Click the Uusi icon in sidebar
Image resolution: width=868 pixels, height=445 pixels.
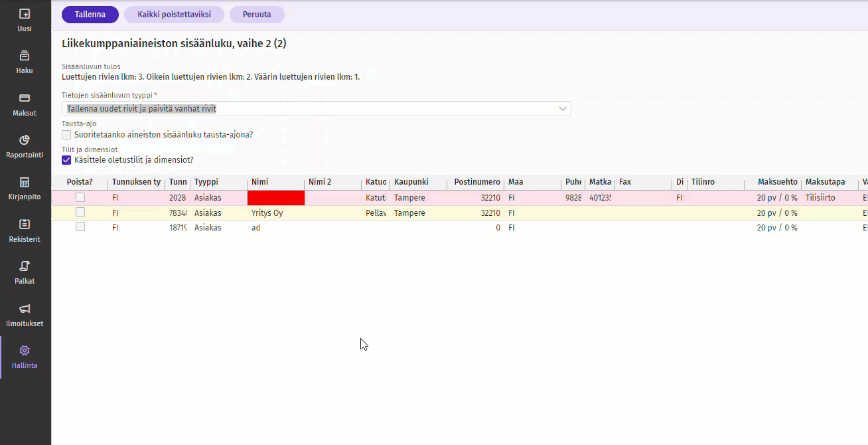25,14
